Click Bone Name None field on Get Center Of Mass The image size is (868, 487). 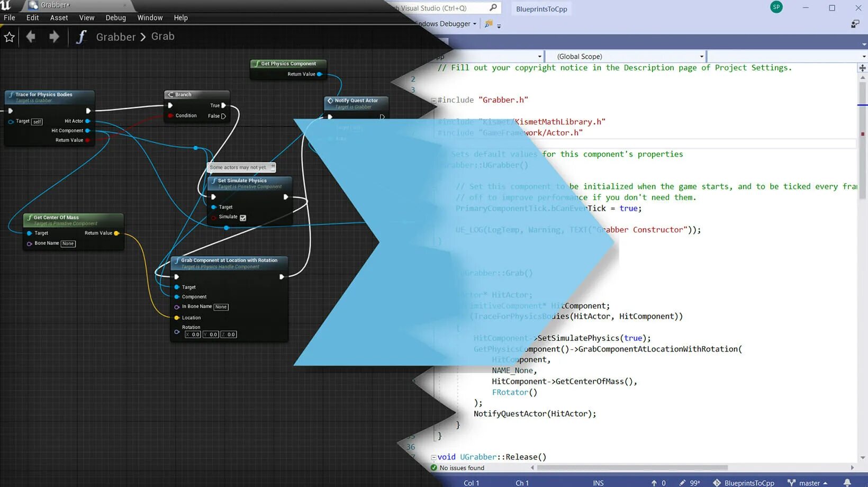pos(68,243)
